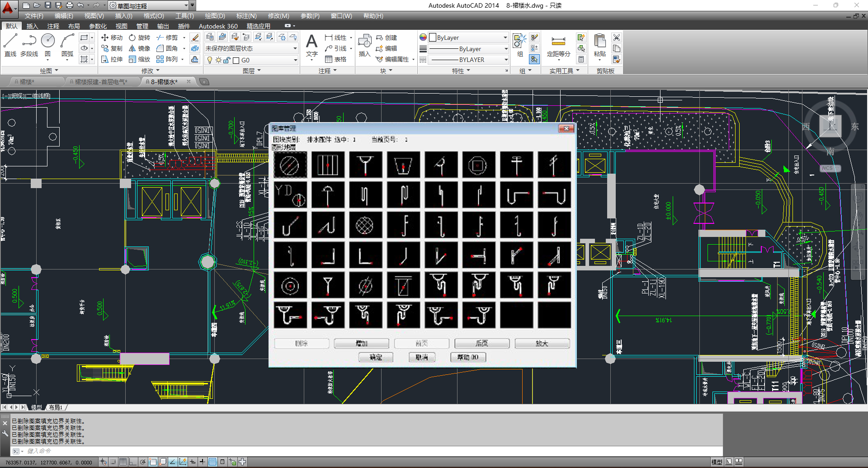Toggle polar tracking in status bar

143,462
